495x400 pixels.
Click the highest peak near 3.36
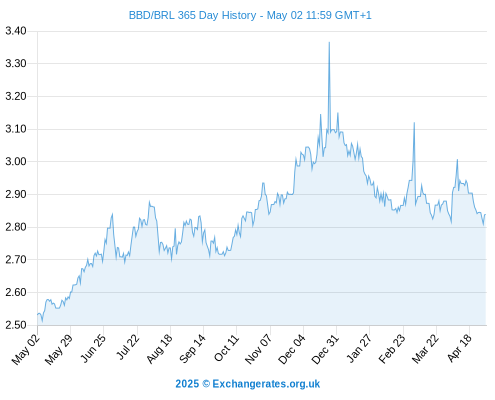[x=329, y=42]
